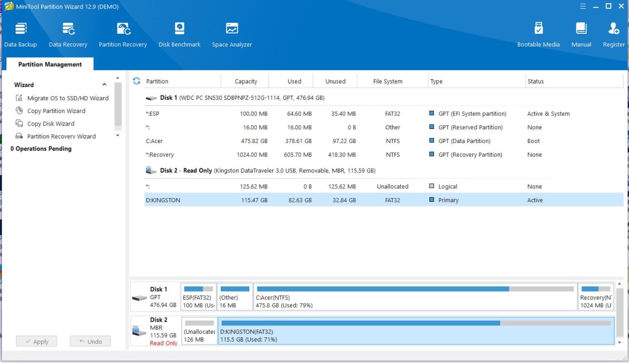The width and height of the screenshot is (629, 364).
Task: Select the C:Acer(NTFS) usage bar block
Action: point(415,297)
